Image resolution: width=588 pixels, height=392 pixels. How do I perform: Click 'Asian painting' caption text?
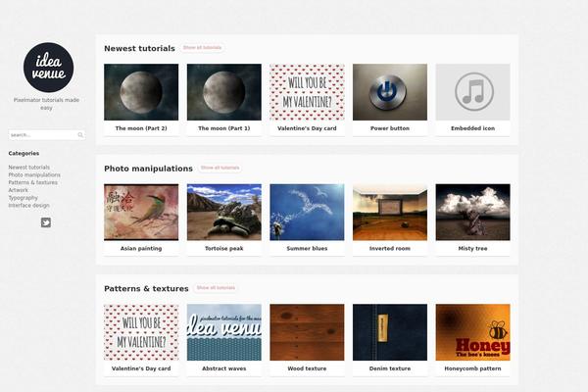click(141, 248)
